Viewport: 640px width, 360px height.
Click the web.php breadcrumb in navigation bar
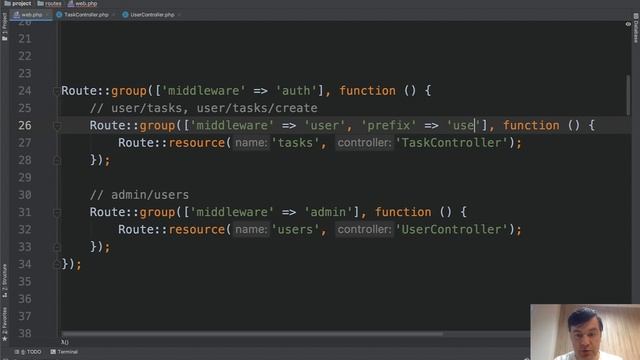tap(82, 4)
